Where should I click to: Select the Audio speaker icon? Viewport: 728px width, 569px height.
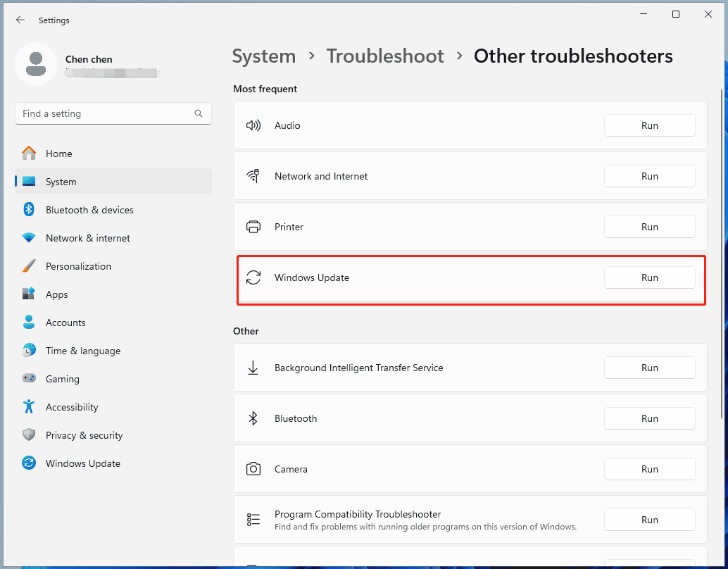[253, 125]
